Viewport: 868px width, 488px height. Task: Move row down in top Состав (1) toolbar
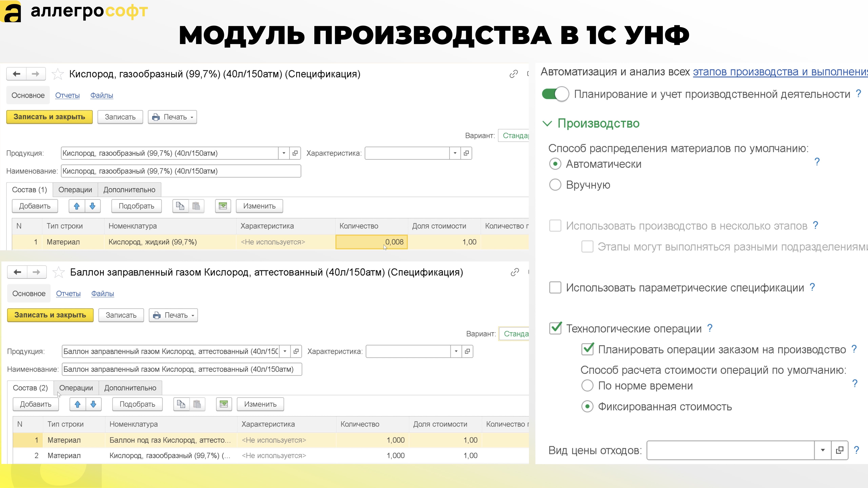click(x=93, y=206)
